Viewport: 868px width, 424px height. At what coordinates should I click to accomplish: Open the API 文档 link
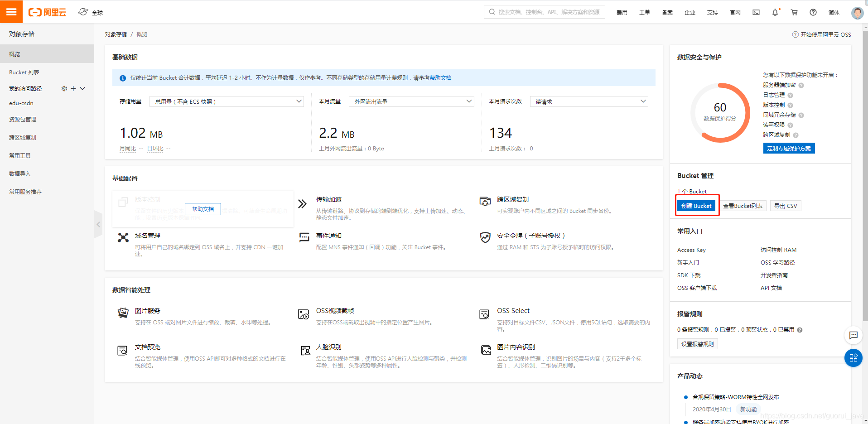click(x=771, y=288)
